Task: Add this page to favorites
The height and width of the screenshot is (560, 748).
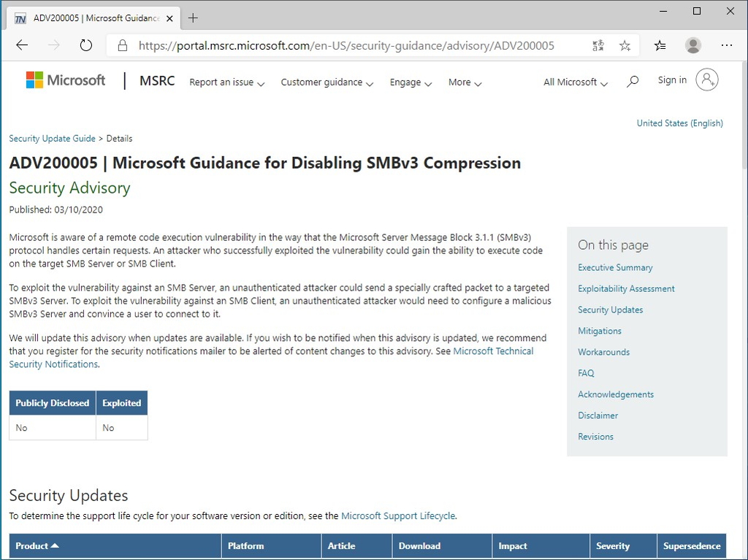Action: (625, 45)
